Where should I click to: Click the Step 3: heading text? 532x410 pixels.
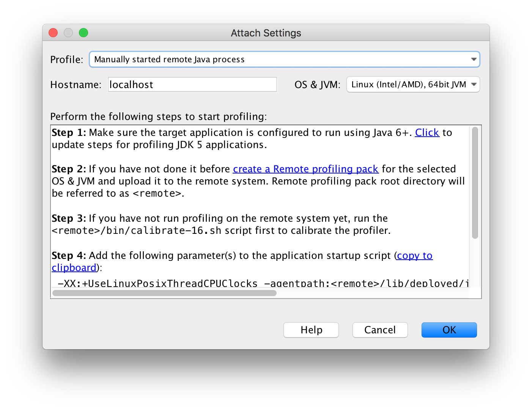(x=69, y=218)
